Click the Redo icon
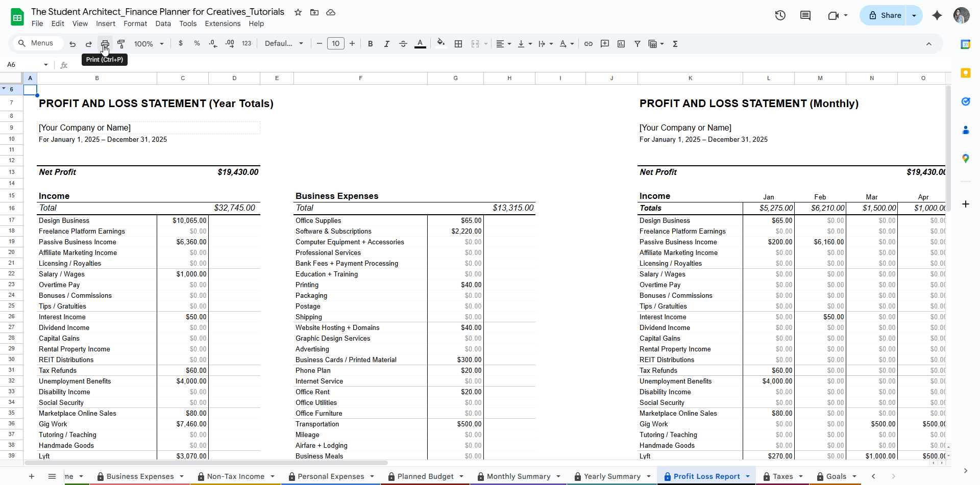This screenshot has height=485, width=980. 89,44
